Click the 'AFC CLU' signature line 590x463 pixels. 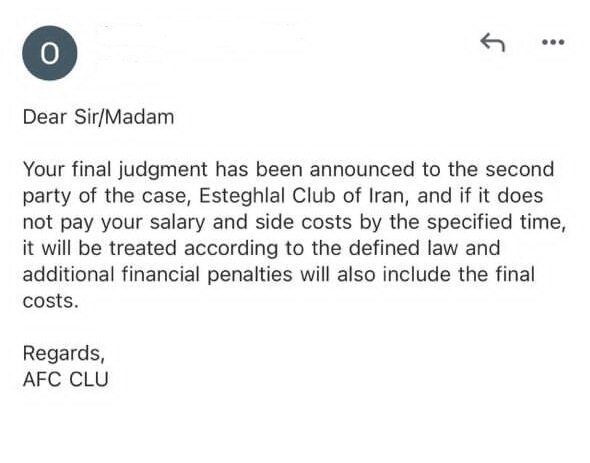point(65,379)
